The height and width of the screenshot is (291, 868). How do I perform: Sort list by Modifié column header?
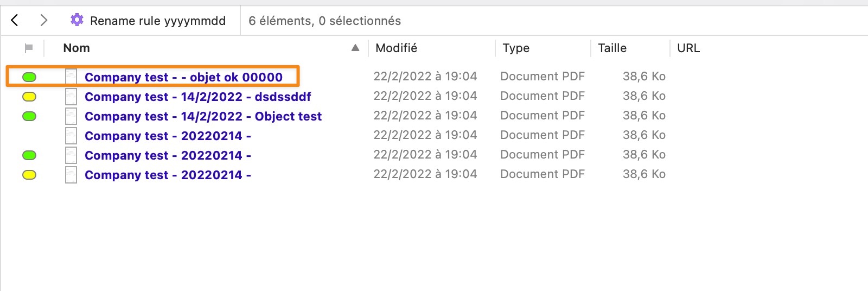click(x=396, y=48)
